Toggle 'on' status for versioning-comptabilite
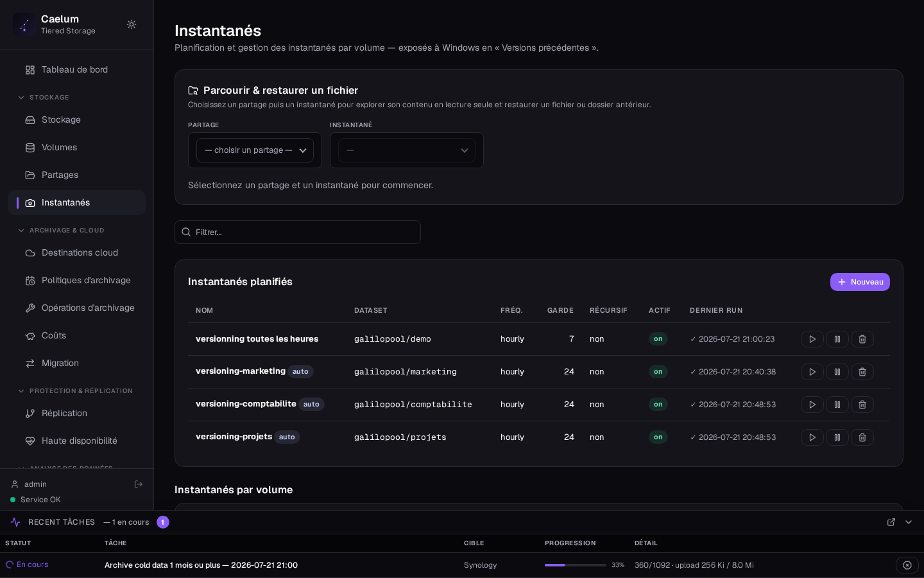Viewport: 924px width, 578px height. 658,405
